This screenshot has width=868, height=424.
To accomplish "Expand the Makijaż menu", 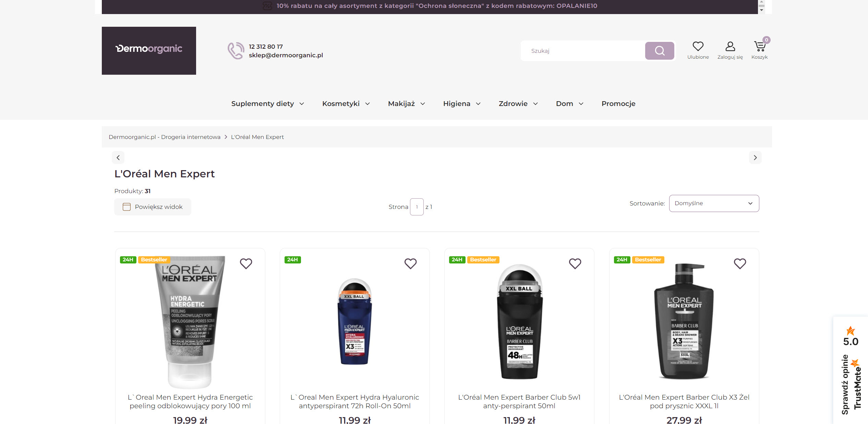I will point(407,104).
